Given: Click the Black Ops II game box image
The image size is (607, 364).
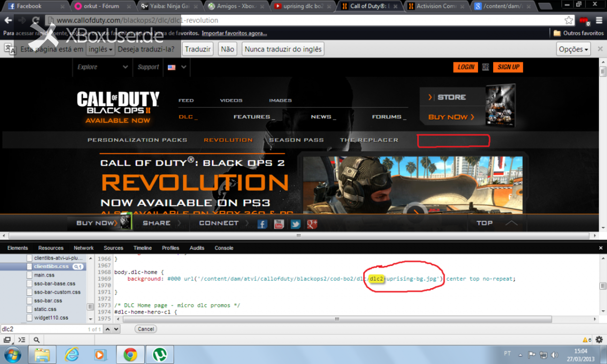Looking at the screenshot, I should [x=501, y=105].
